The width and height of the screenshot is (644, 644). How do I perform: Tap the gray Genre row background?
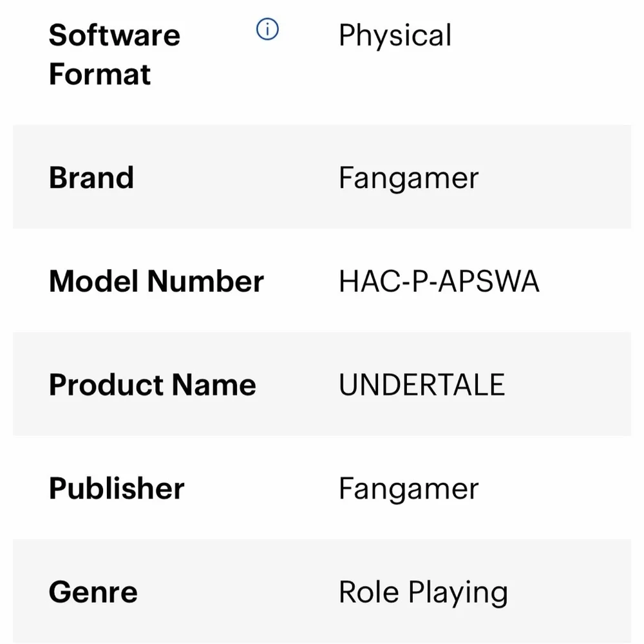[322, 591]
